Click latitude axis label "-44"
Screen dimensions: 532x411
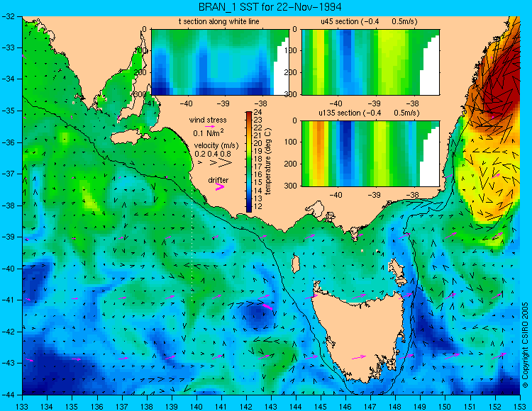click(x=8, y=395)
